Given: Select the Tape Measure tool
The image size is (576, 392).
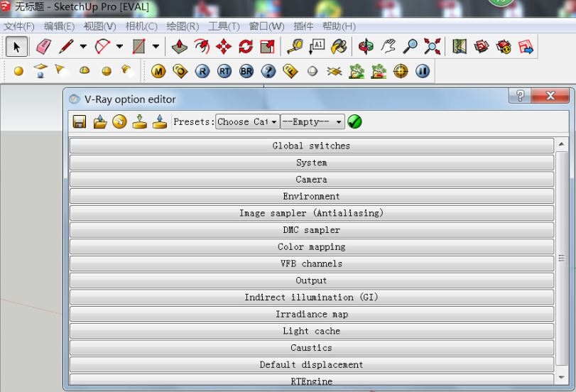Looking at the screenshot, I should coord(295,47).
